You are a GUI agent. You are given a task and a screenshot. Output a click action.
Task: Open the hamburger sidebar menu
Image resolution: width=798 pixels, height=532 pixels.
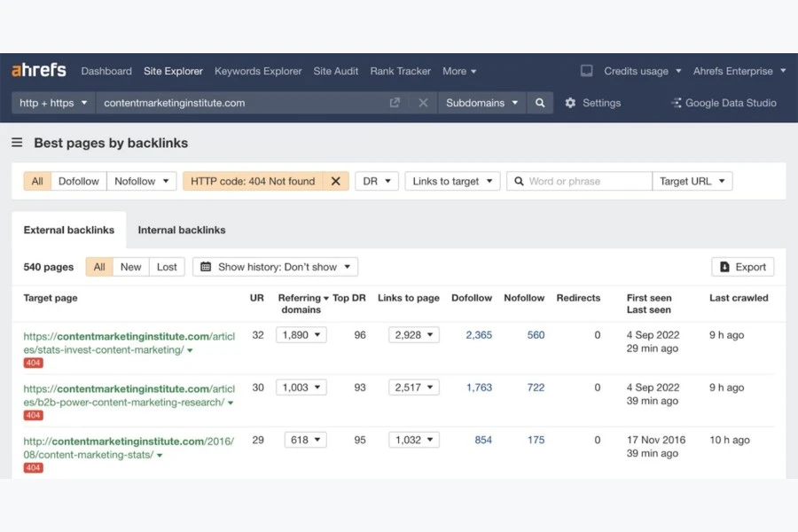pos(17,143)
